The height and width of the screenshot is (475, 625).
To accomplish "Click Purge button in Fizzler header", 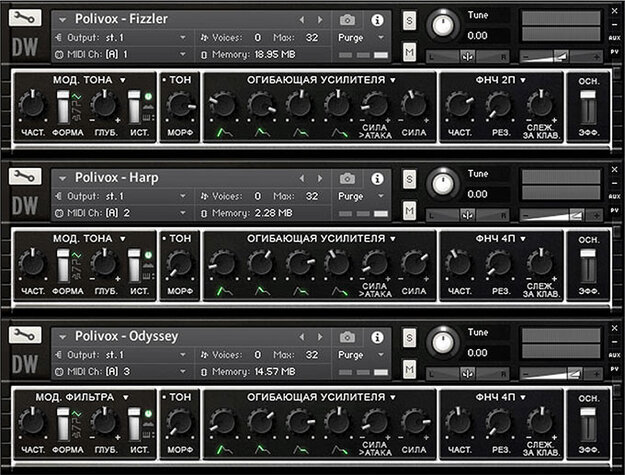I will pos(351,37).
